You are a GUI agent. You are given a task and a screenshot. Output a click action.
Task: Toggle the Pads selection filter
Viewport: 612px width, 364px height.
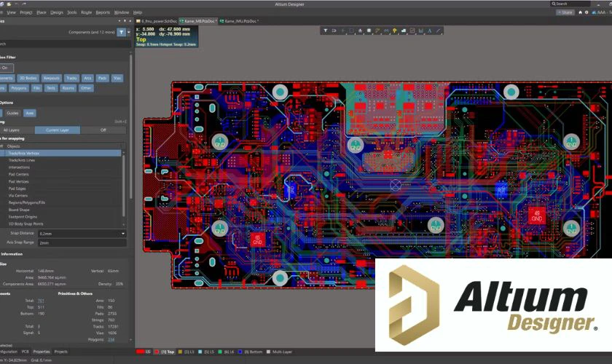[102, 78]
